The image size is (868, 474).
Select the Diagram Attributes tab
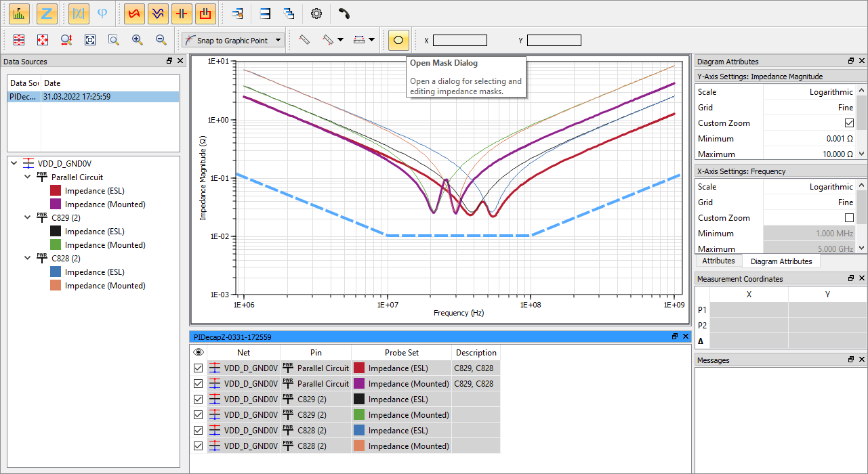(781, 261)
